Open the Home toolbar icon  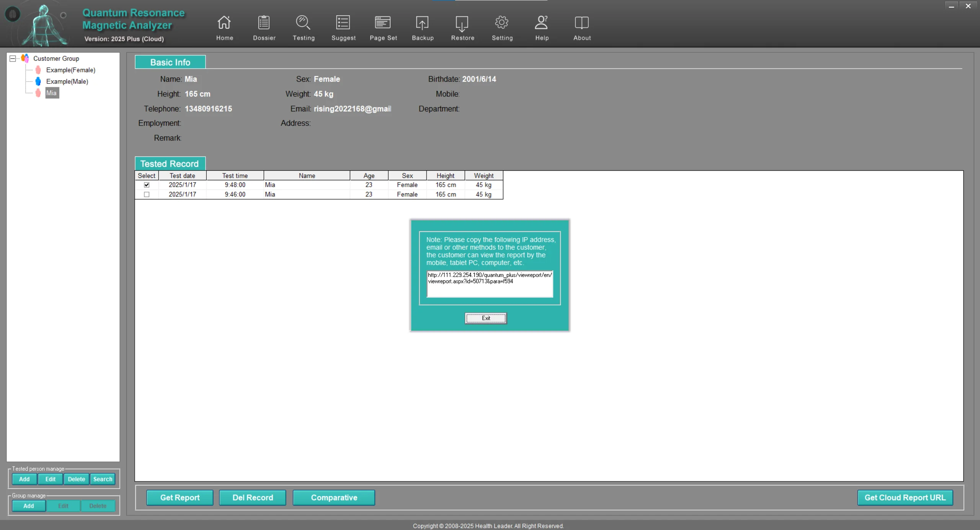(x=224, y=23)
